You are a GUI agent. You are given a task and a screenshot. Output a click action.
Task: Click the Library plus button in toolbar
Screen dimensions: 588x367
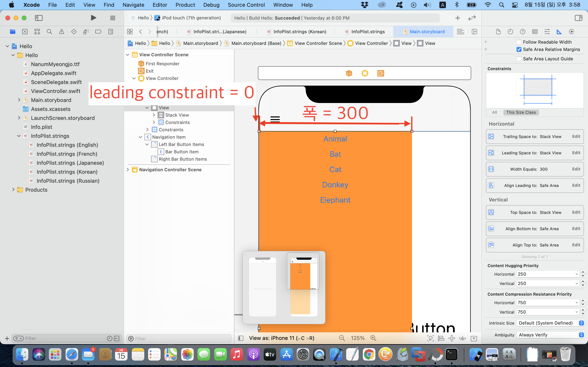click(x=458, y=18)
